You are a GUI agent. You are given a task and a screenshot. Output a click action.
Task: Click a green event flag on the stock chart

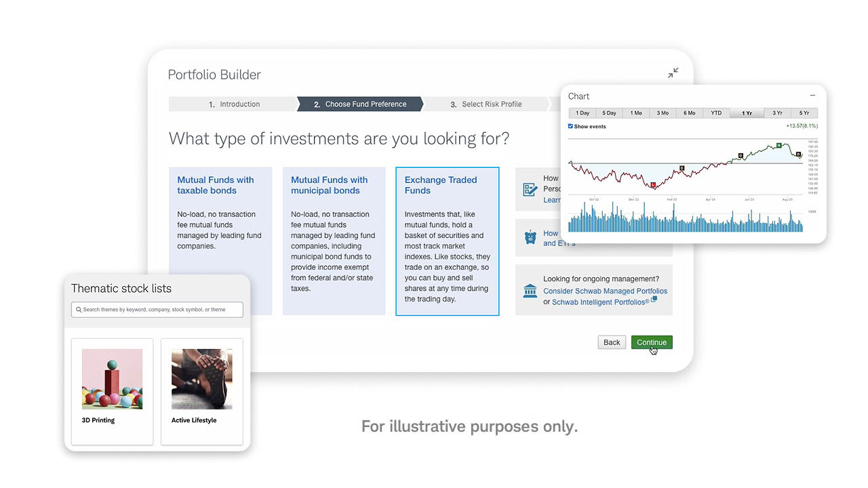coord(778,145)
